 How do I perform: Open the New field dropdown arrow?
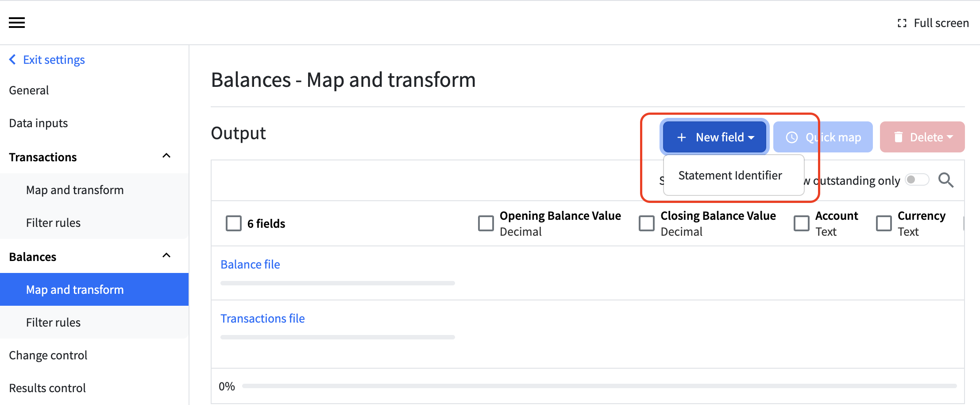tap(751, 138)
